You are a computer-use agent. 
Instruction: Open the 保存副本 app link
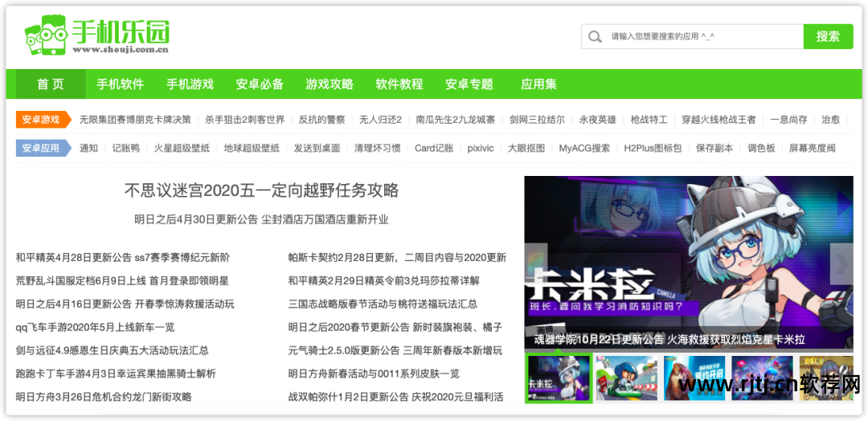point(714,149)
